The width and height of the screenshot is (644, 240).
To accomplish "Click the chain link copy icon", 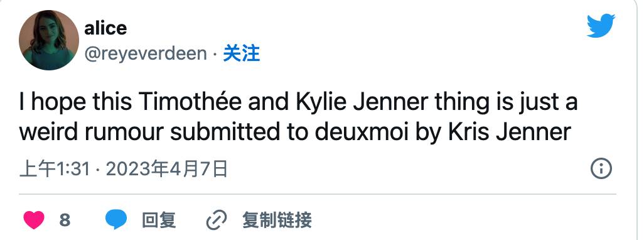I will point(216,220).
